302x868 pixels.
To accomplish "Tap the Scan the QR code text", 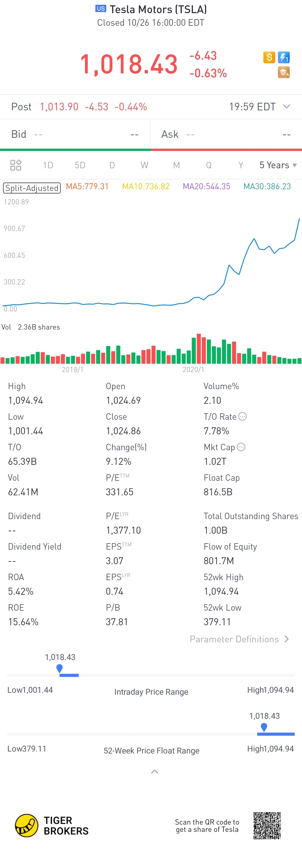I will [x=207, y=825].
